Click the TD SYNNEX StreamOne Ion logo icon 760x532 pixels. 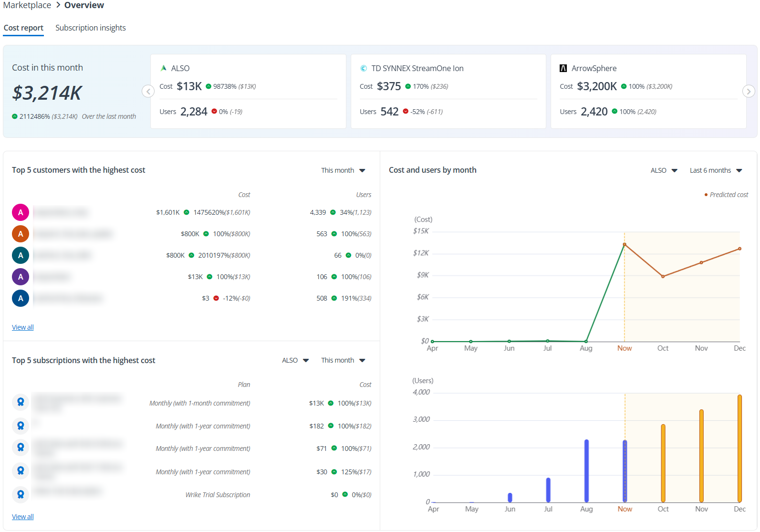364,68
